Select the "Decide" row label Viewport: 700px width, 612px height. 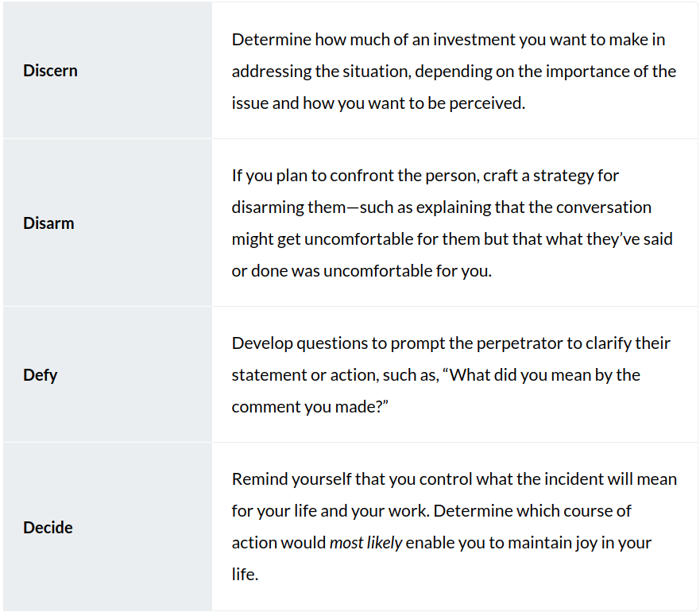point(48,528)
